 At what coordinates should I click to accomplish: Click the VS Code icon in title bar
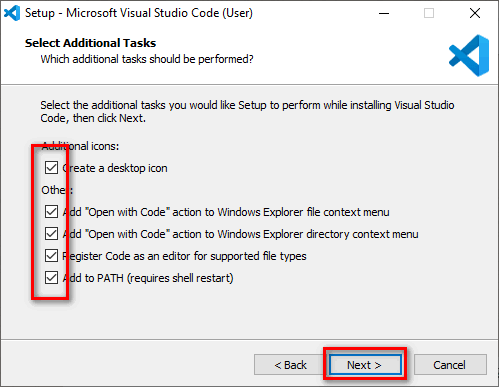(x=12, y=13)
